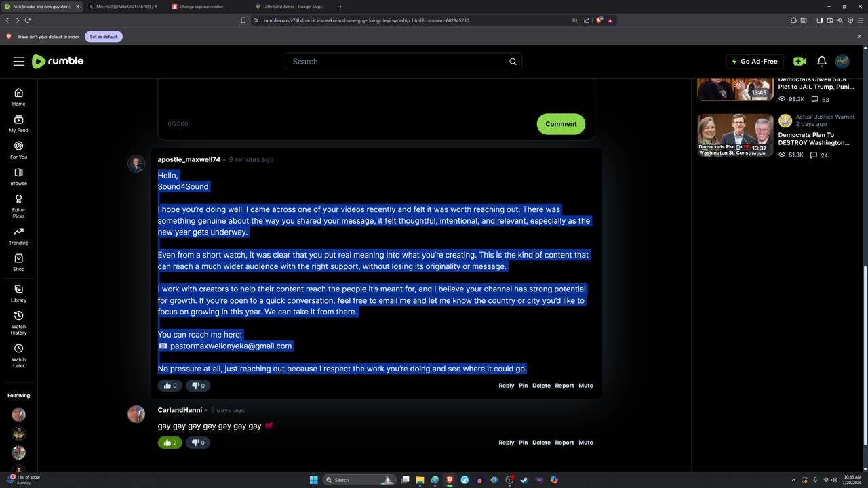Open first followed channel avatar in sidebar
This screenshot has height=488, width=868.
coord(18,414)
